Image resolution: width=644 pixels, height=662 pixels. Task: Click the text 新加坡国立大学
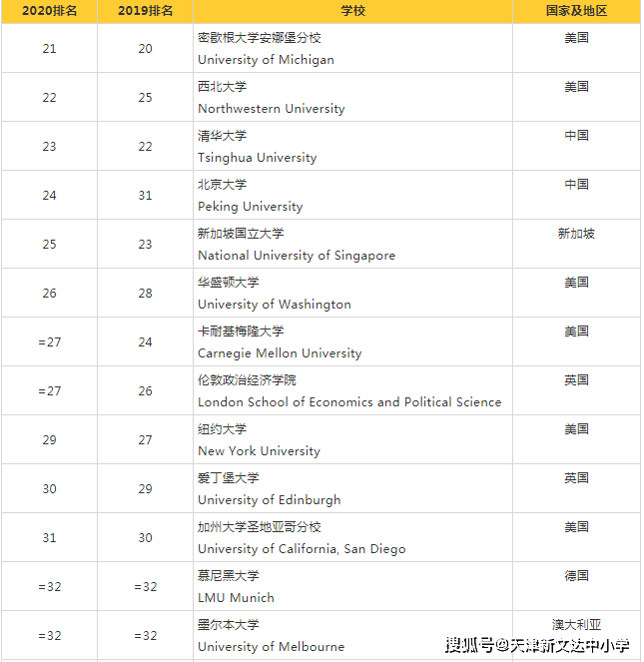(241, 234)
